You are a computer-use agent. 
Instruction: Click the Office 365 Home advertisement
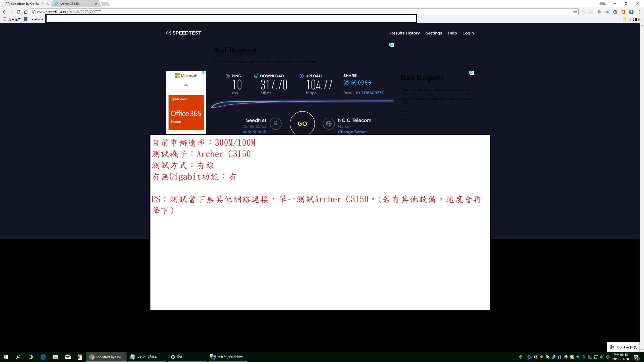point(186,112)
